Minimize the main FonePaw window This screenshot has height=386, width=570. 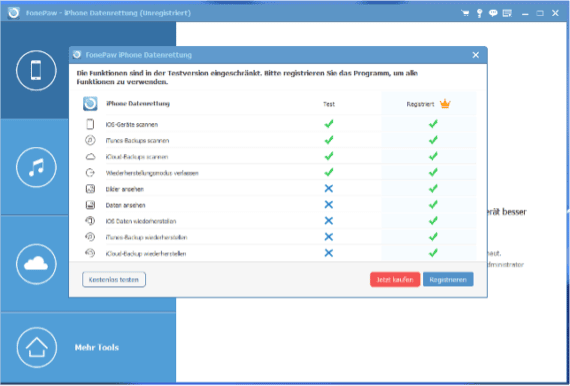(x=525, y=13)
